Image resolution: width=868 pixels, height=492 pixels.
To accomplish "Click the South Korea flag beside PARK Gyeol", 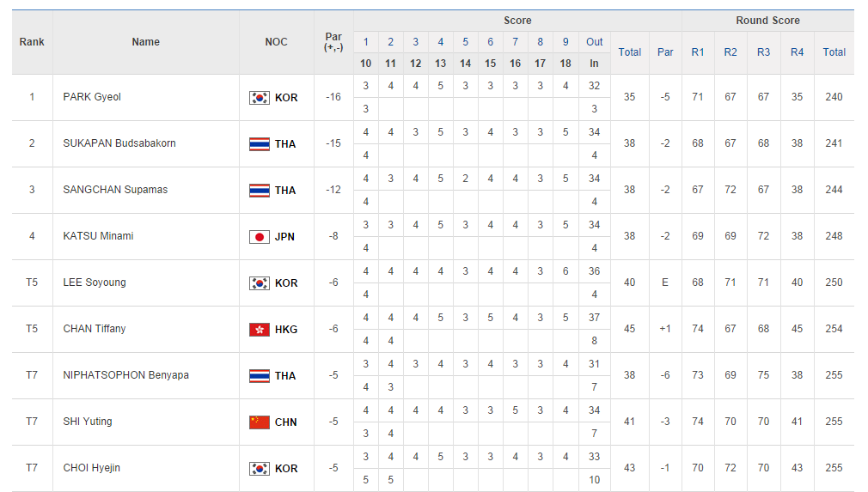I will coord(259,98).
